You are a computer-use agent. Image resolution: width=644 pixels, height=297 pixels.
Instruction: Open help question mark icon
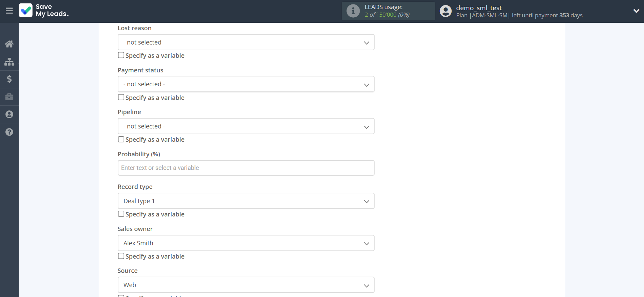click(x=9, y=132)
